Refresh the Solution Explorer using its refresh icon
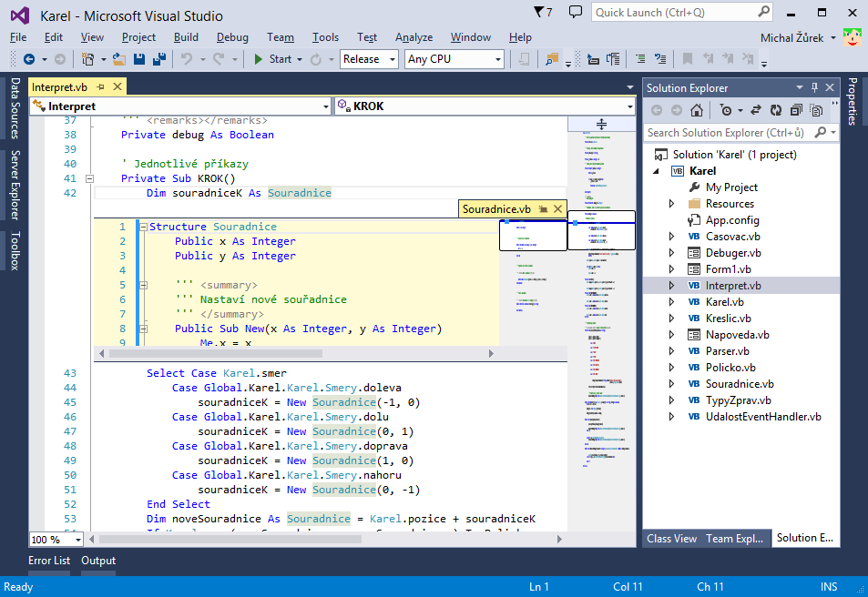 coord(776,109)
